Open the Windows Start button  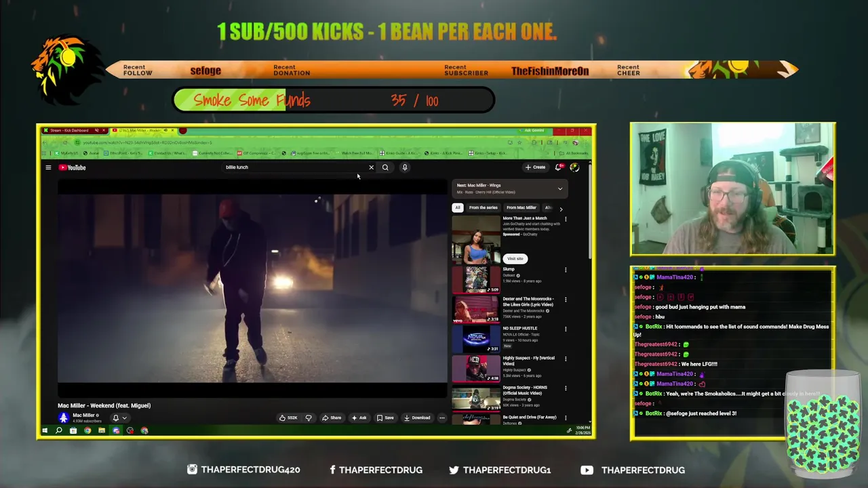(x=45, y=430)
